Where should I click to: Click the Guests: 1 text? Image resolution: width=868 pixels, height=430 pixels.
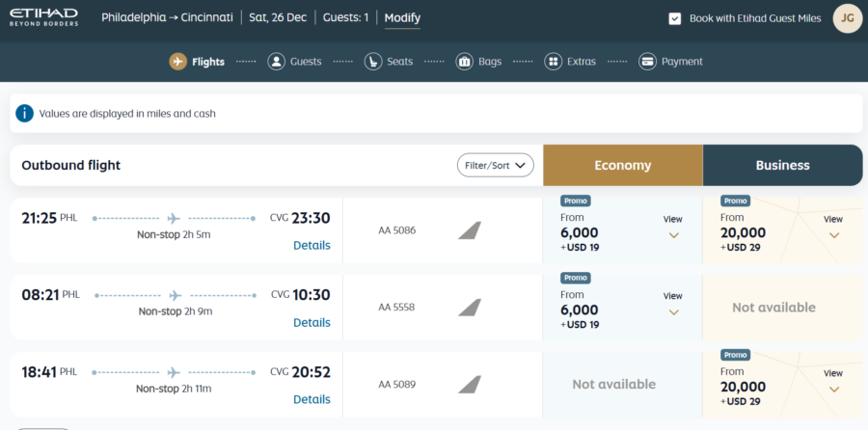click(x=345, y=17)
